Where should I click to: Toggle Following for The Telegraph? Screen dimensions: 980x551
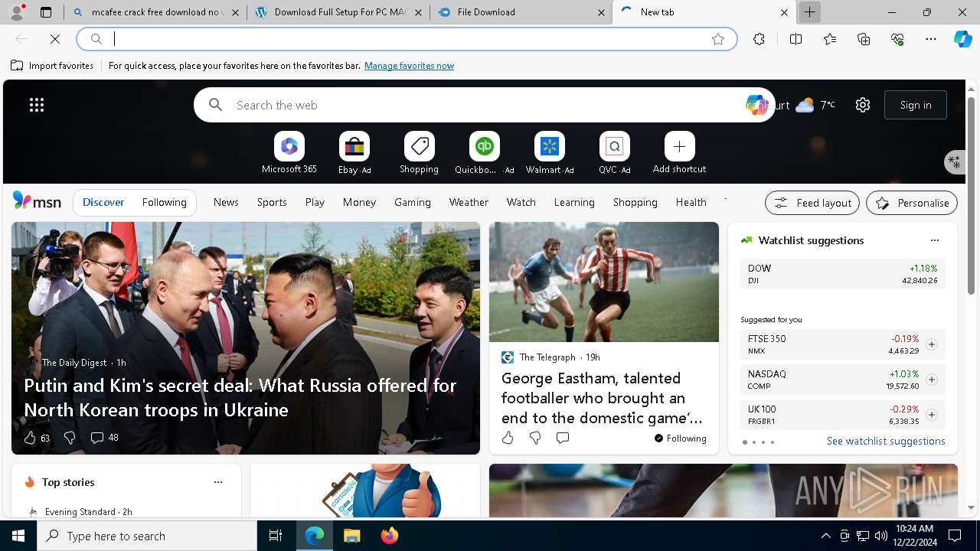pos(681,439)
